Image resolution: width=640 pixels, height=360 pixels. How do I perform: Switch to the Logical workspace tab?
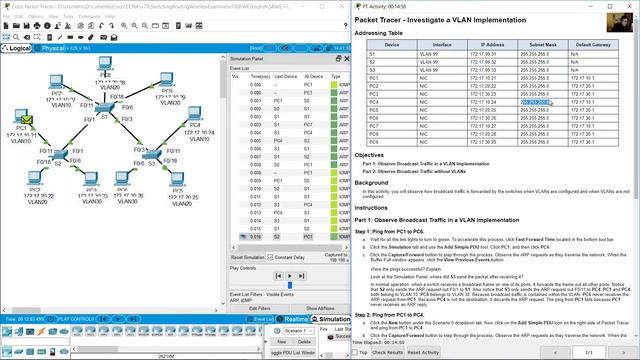tap(16, 48)
